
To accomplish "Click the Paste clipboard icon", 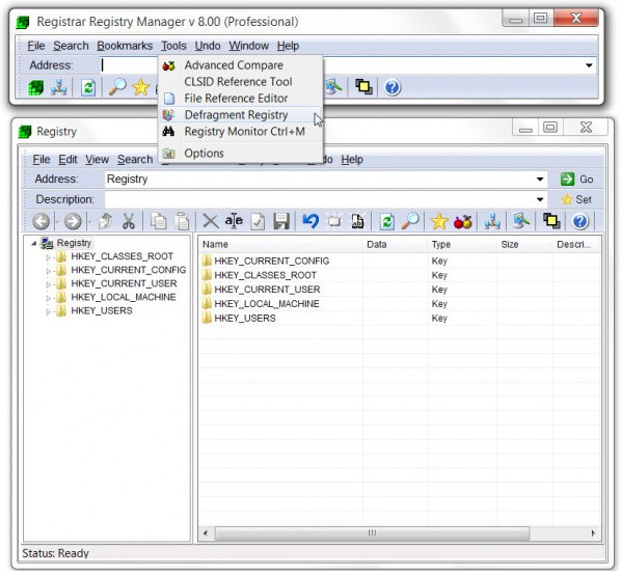I will point(182,221).
